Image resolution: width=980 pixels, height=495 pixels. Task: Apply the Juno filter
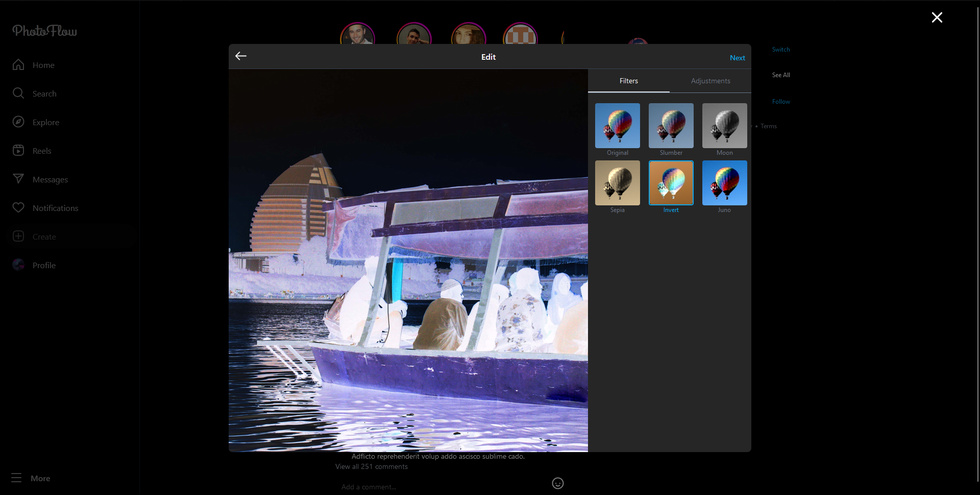725,183
